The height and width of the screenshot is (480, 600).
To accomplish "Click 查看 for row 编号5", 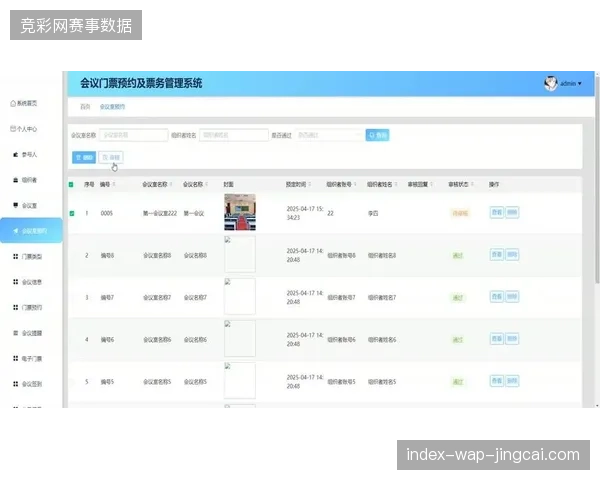I will (497, 381).
